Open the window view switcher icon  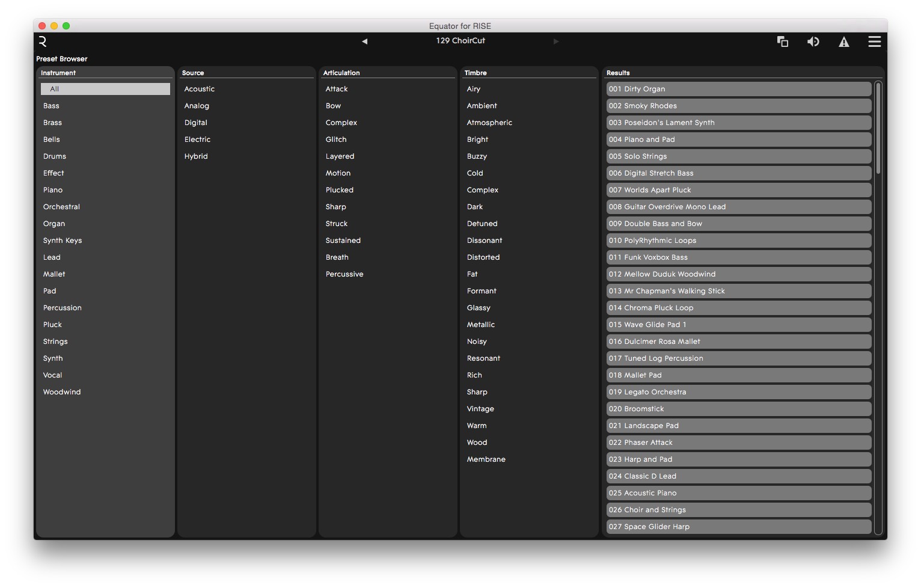[x=782, y=41]
